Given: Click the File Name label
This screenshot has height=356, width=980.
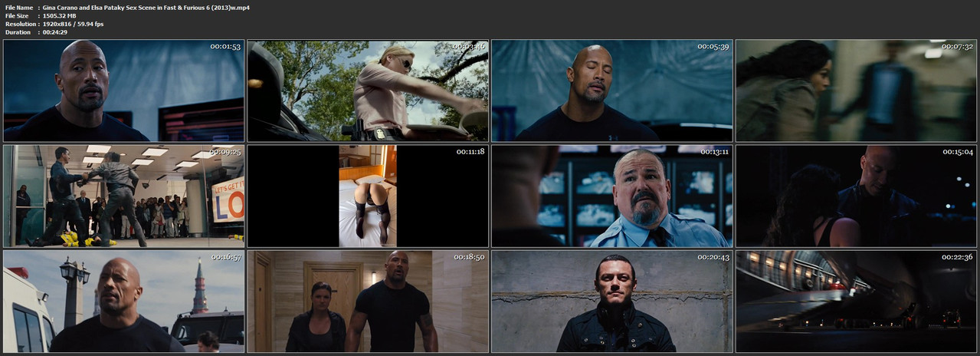Looking at the screenshot, I should pos(19,7).
